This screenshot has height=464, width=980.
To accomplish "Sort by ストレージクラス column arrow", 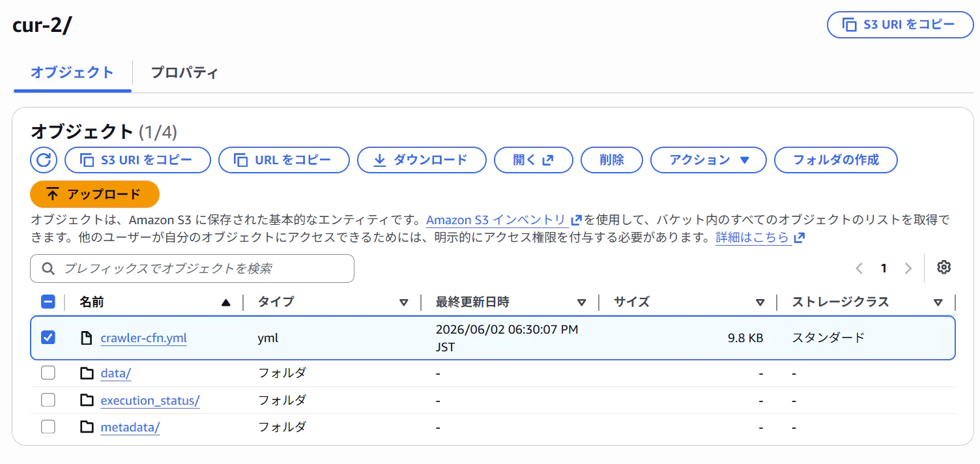I will click(x=938, y=302).
